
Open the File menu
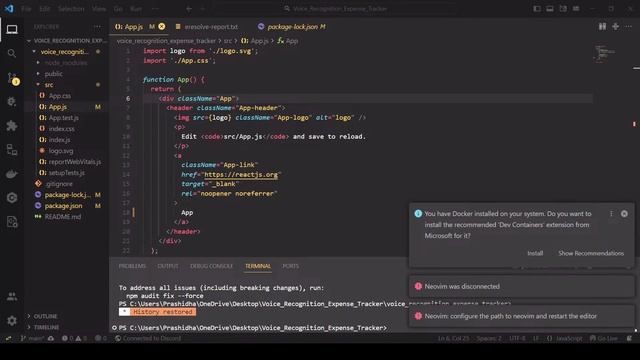[26, 9]
